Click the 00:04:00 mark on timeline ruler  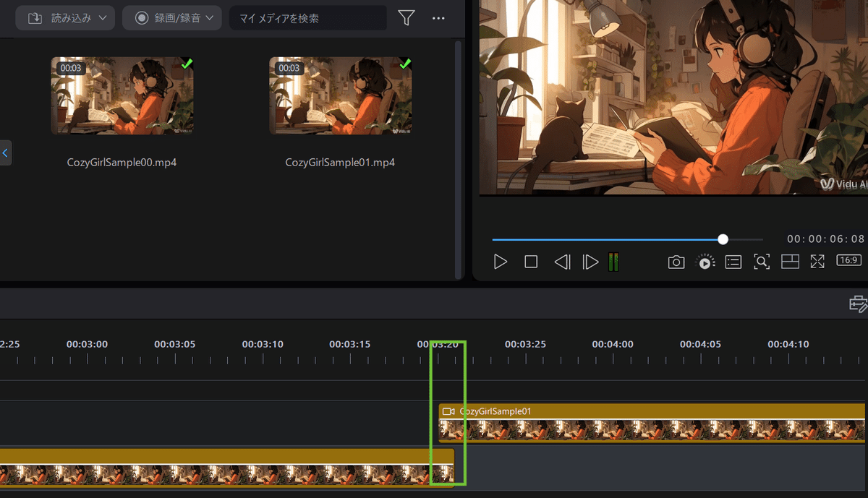(x=613, y=344)
